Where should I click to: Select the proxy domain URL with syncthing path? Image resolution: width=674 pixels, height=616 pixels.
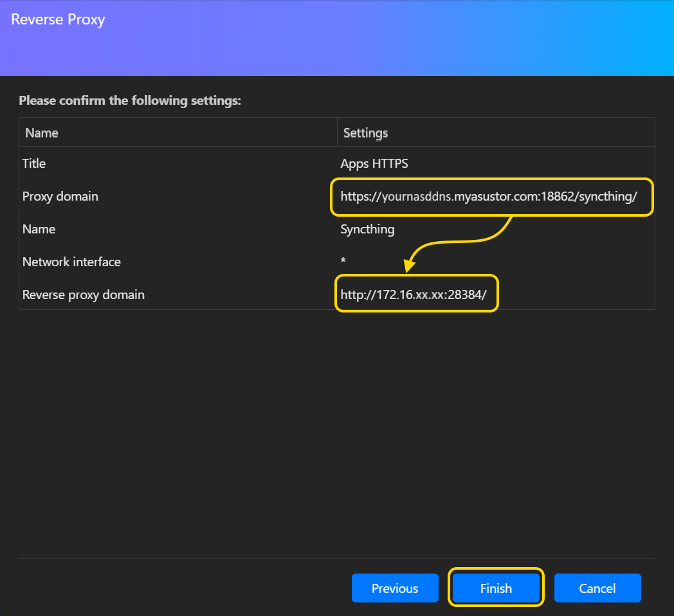489,197
